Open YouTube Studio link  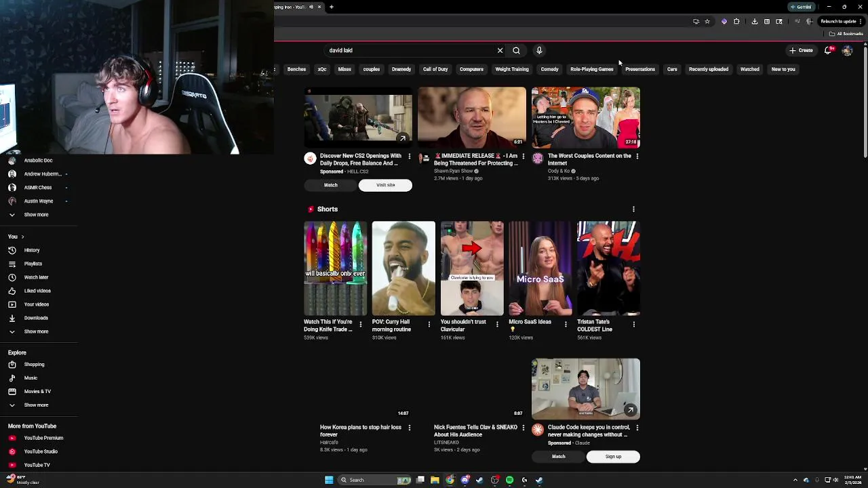click(x=41, y=451)
